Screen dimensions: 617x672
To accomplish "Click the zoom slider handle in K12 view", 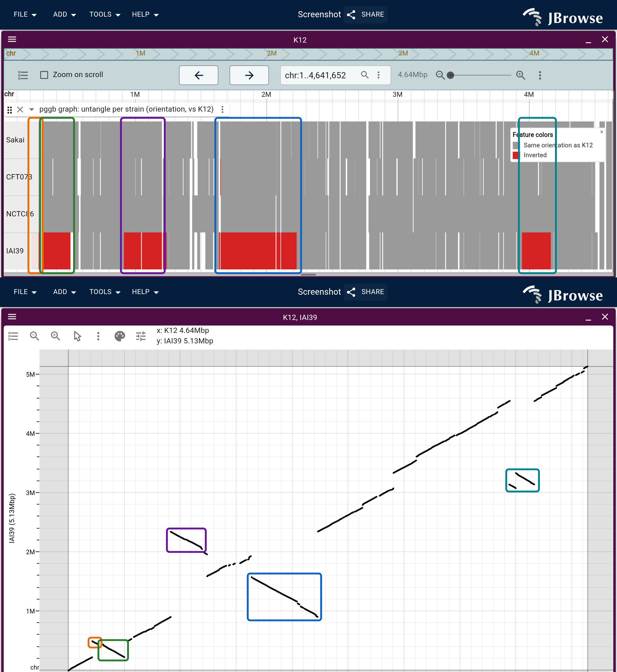I will click(x=450, y=76).
